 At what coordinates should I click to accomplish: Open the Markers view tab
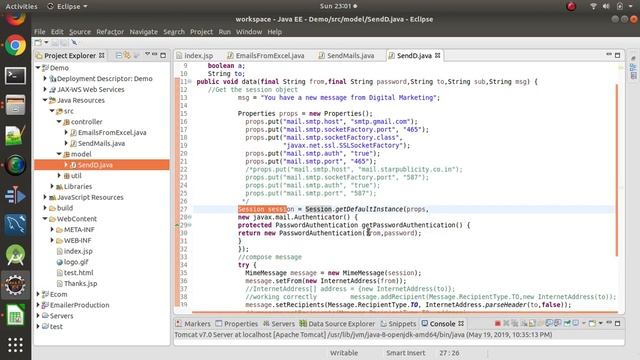tap(193, 324)
